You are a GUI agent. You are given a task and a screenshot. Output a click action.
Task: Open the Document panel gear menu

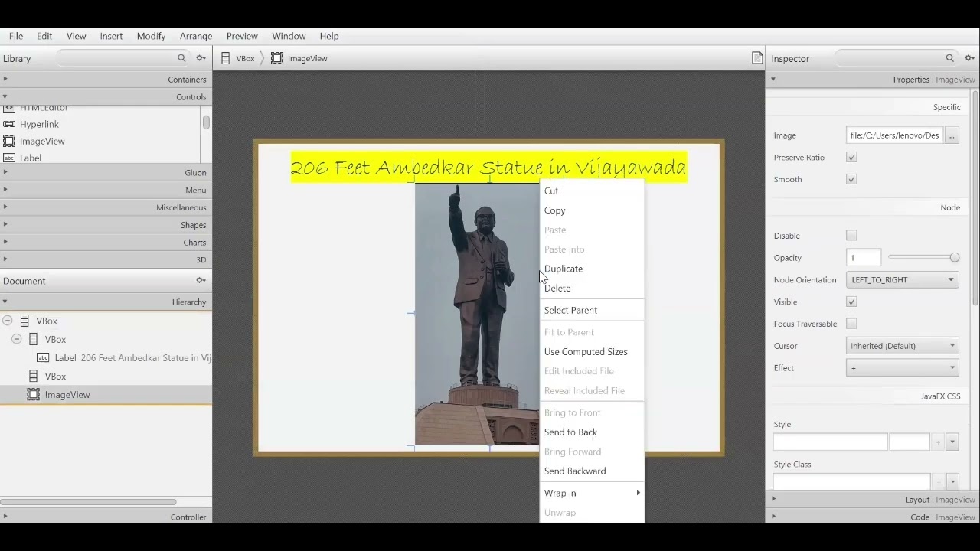coord(201,281)
